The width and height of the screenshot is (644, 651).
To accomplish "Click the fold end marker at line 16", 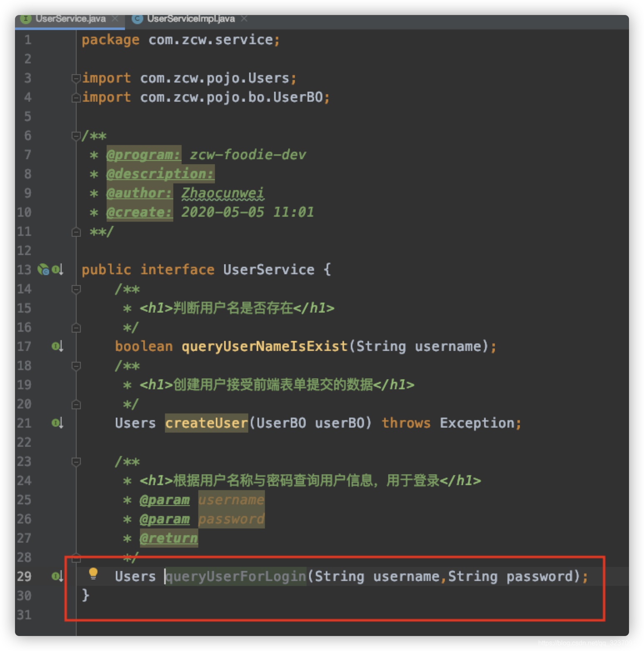I will (x=76, y=328).
